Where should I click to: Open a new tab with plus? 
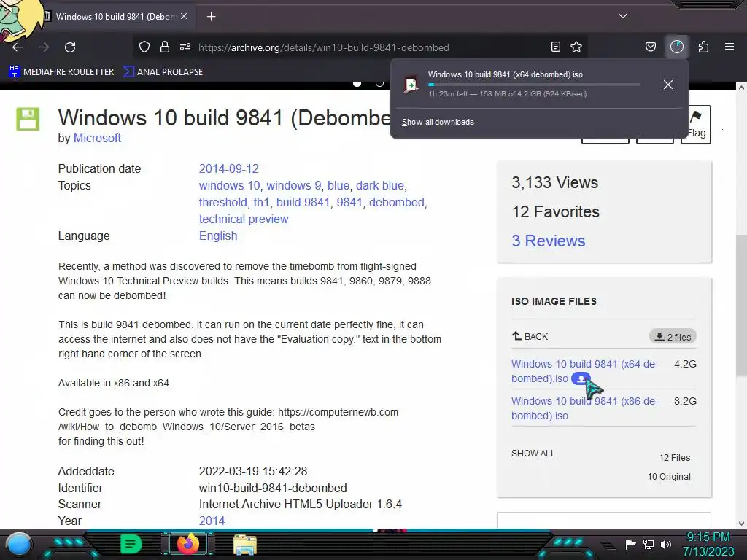pos(211,17)
